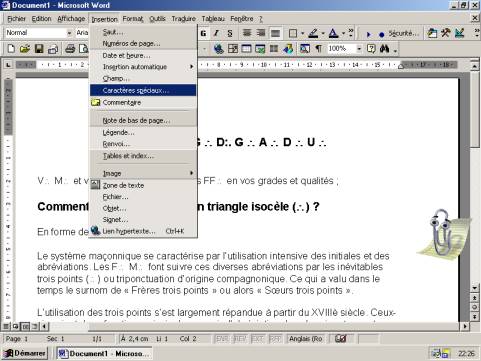The width and height of the screenshot is (481, 361).
Task: Open the font color dropdown arrow
Action: [x=343, y=33]
